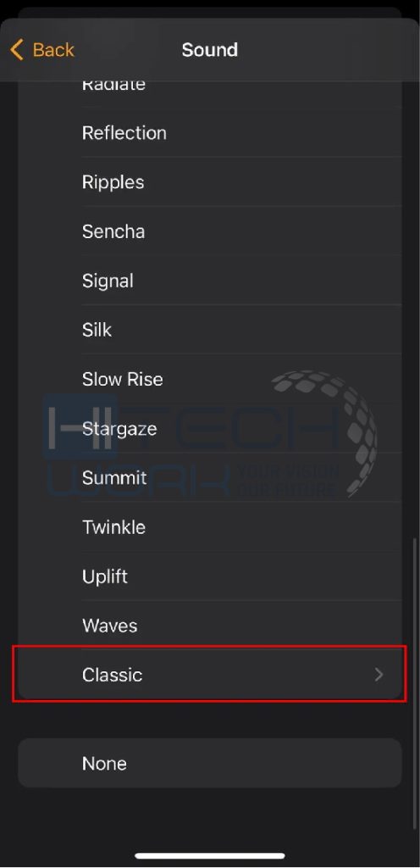Screen dimensions: 420x868
Task: Tap the Sound title in header
Action: click(210, 50)
